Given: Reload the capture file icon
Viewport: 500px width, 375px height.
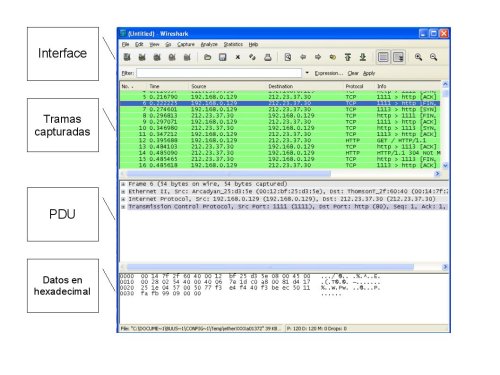Looking at the screenshot, I should pos(252,57).
